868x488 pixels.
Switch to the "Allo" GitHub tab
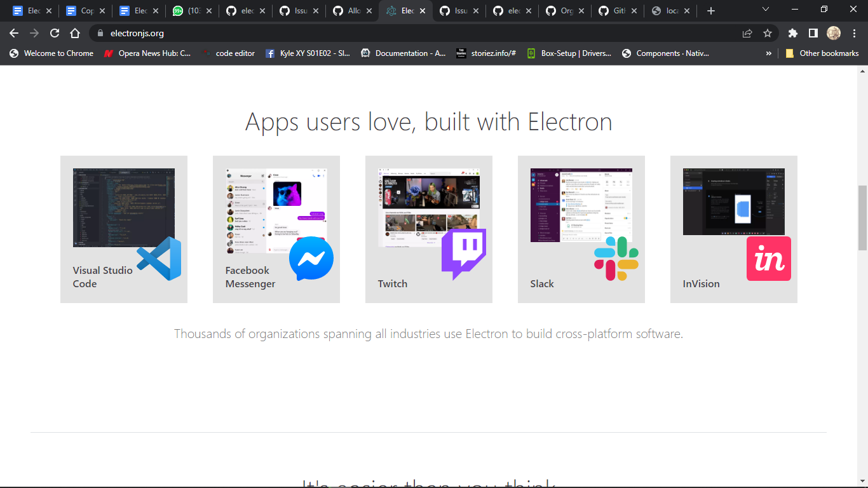353,11
